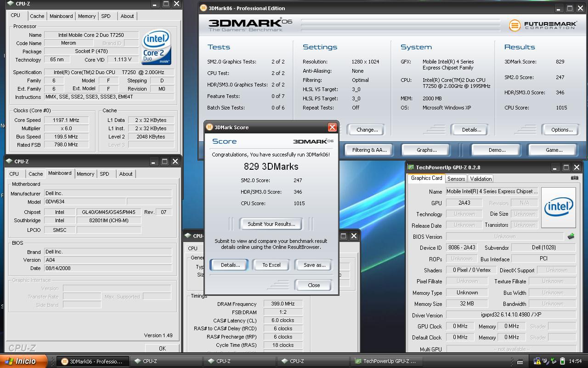This screenshot has height=368, width=588.
Task: Click the GPU-Z title bar icon
Action: [x=411, y=167]
